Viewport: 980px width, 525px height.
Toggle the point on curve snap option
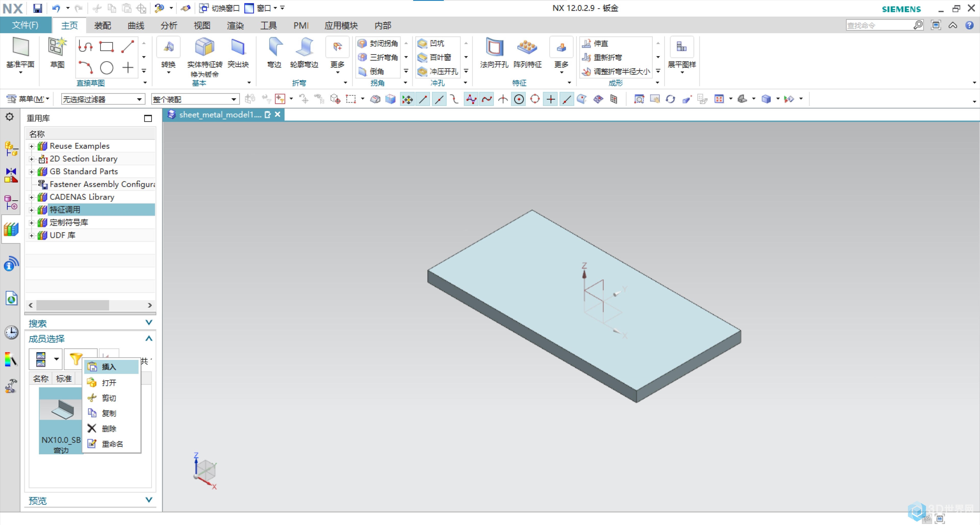click(x=567, y=99)
